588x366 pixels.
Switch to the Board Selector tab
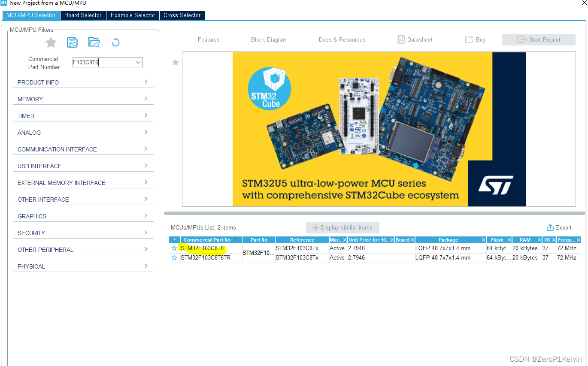[83, 15]
